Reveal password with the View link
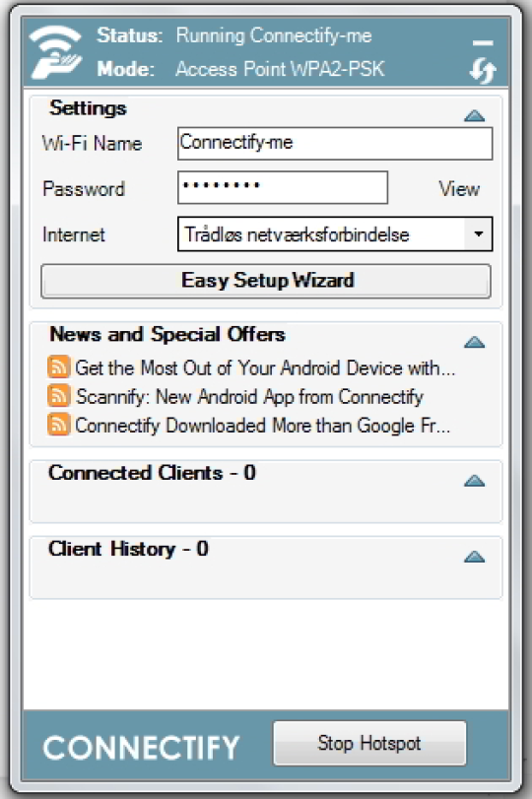The image size is (532, 799). tap(459, 189)
